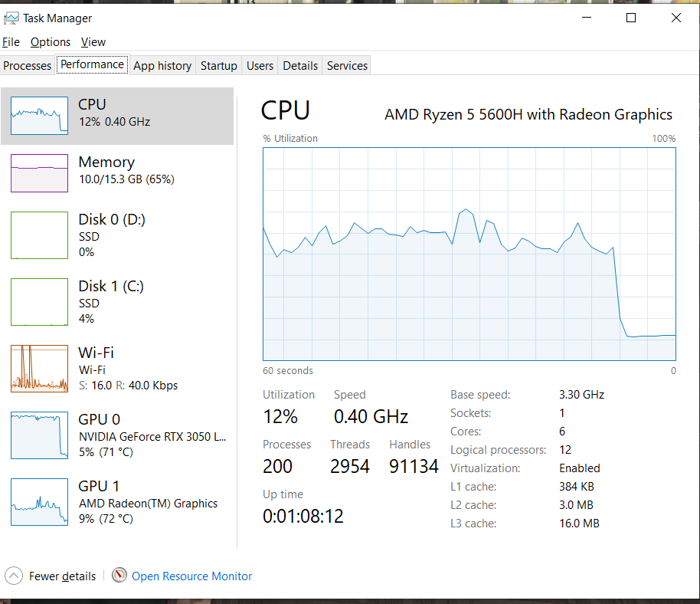Switch to the Performance tab
Viewport: 700px width, 604px height.
click(x=93, y=64)
